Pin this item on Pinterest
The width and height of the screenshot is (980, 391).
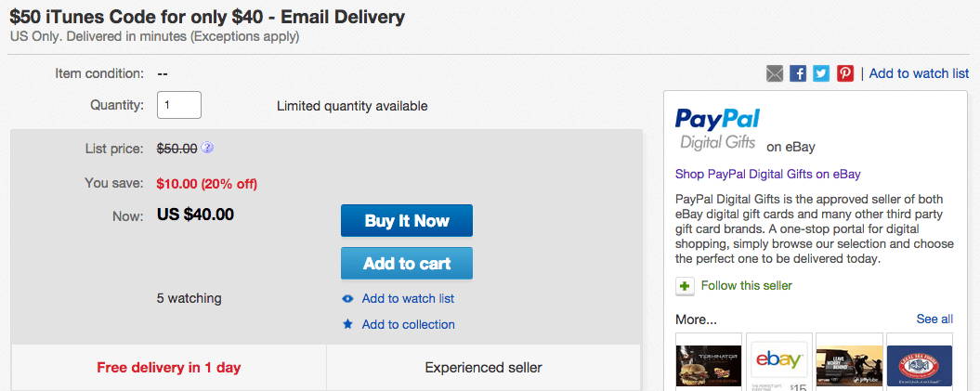coord(844,73)
